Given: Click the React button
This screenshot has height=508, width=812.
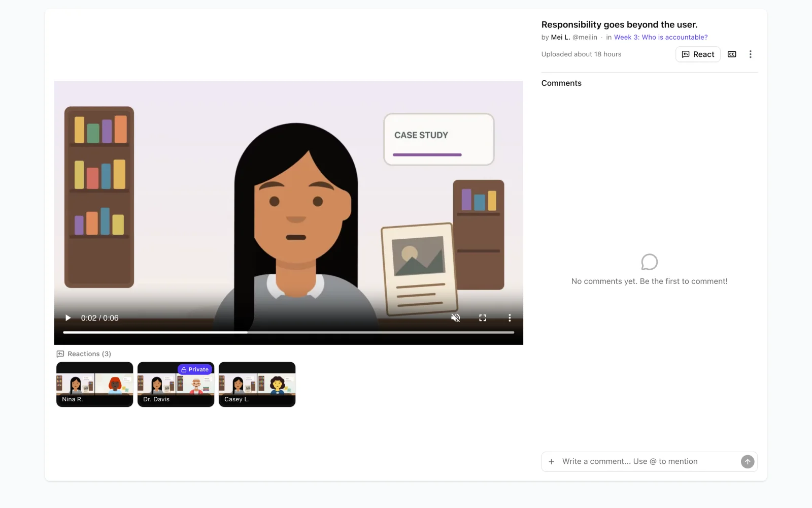Looking at the screenshot, I should [698, 54].
